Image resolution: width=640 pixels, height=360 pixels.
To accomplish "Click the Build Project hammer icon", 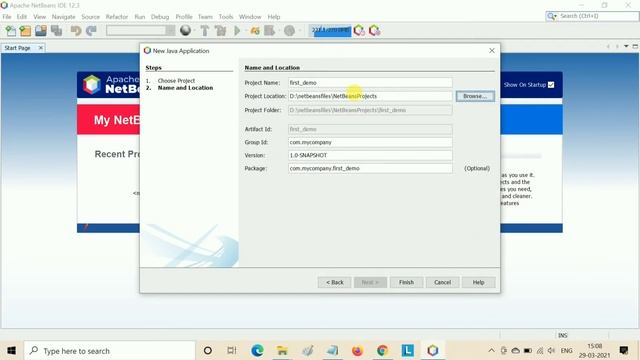I will tap(205, 31).
